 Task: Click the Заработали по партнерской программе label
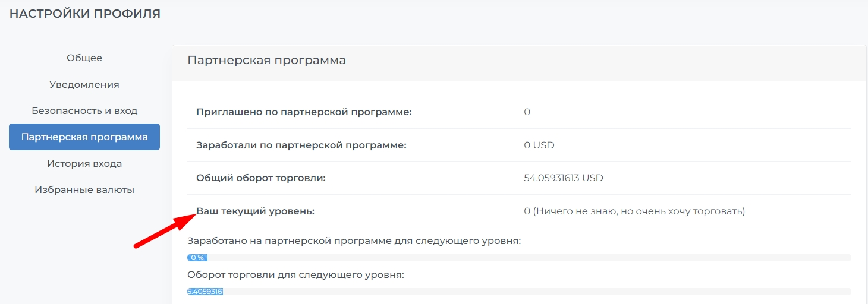pos(301,145)
